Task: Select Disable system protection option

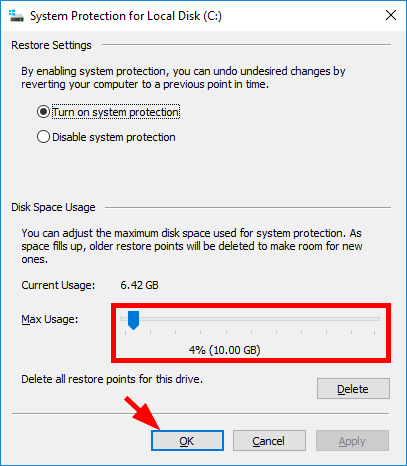Action: coord(114,137)
